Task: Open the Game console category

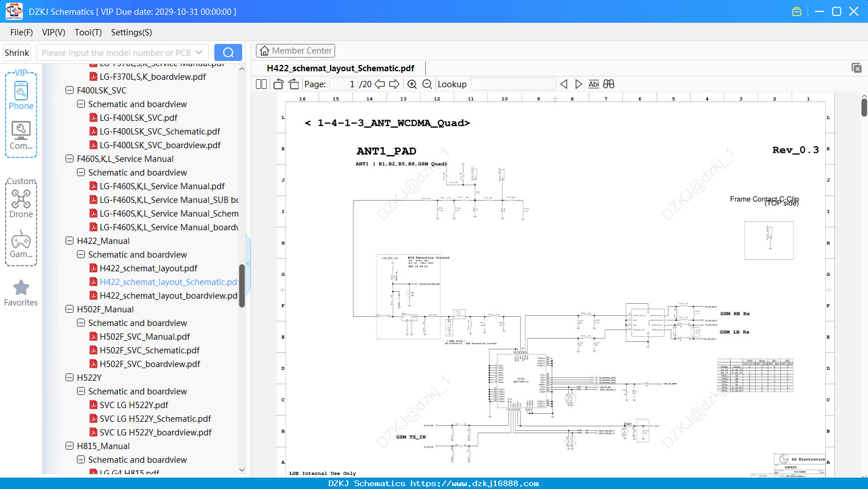Action: coord(21,244)
